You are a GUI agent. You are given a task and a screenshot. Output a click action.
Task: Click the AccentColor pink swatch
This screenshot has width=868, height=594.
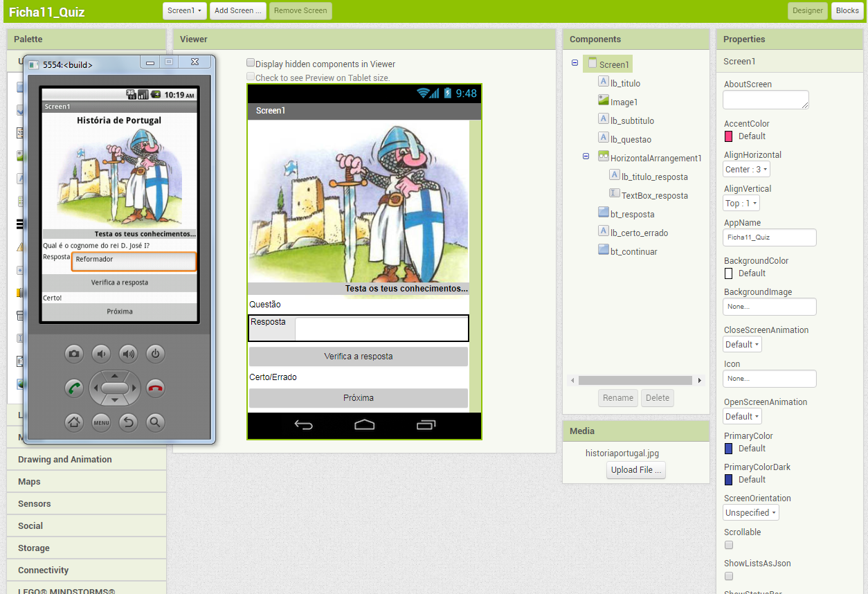[728, 136]
